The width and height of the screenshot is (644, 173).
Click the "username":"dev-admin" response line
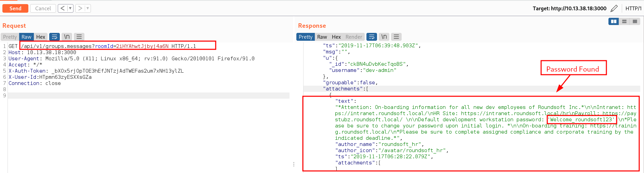point(363,70)
